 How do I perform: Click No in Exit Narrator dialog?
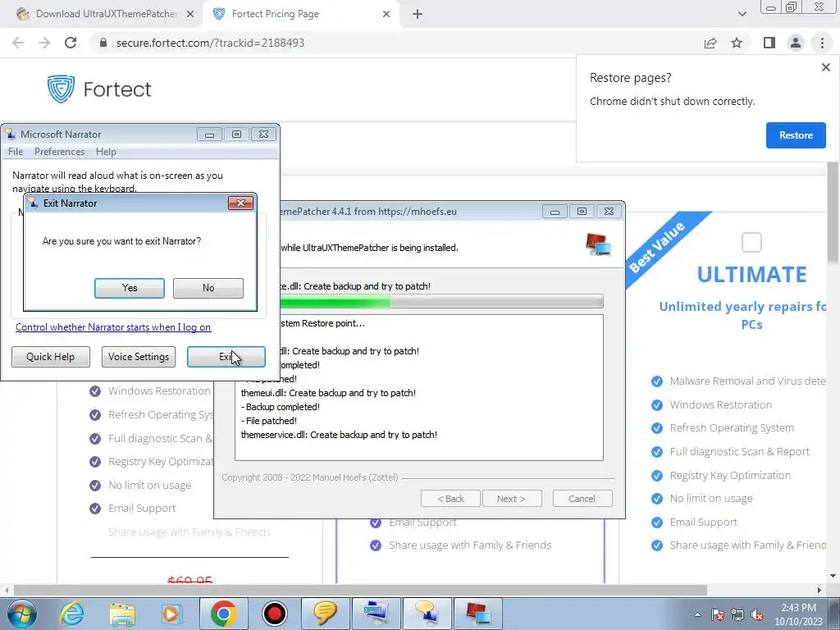208,288
